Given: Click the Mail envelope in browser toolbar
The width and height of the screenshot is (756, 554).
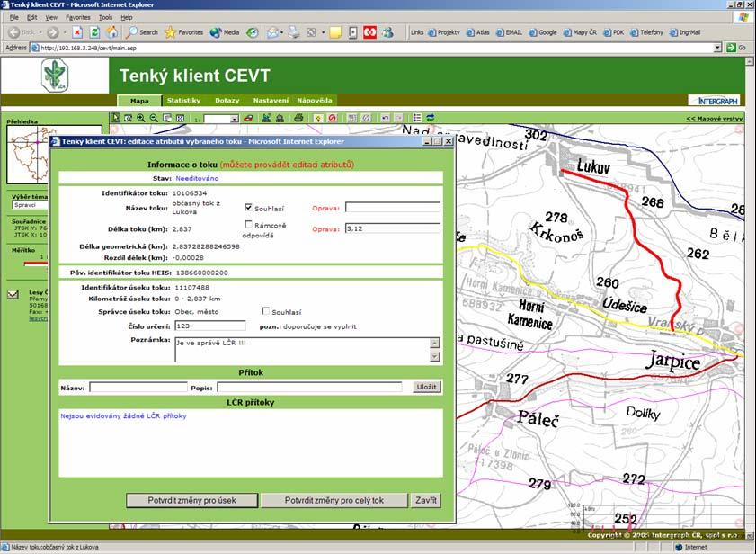Looking at the screenshot, I should [272, 32].
